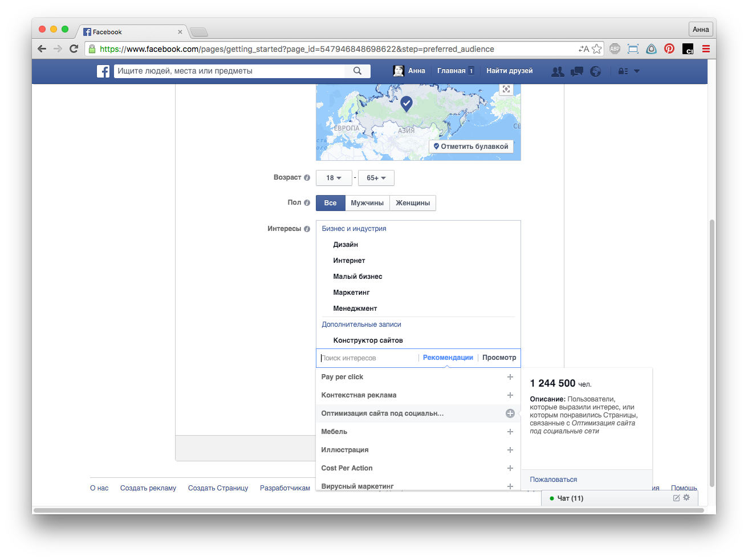Open the account menu dropdown arrow

click(637, 71)
